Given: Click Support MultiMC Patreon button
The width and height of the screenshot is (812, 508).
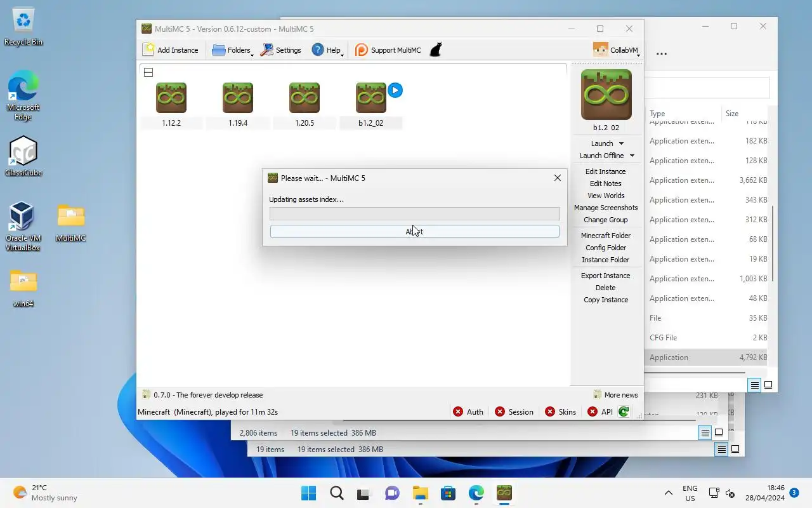Looking at the screenshot, I should [x=388, y=50].
